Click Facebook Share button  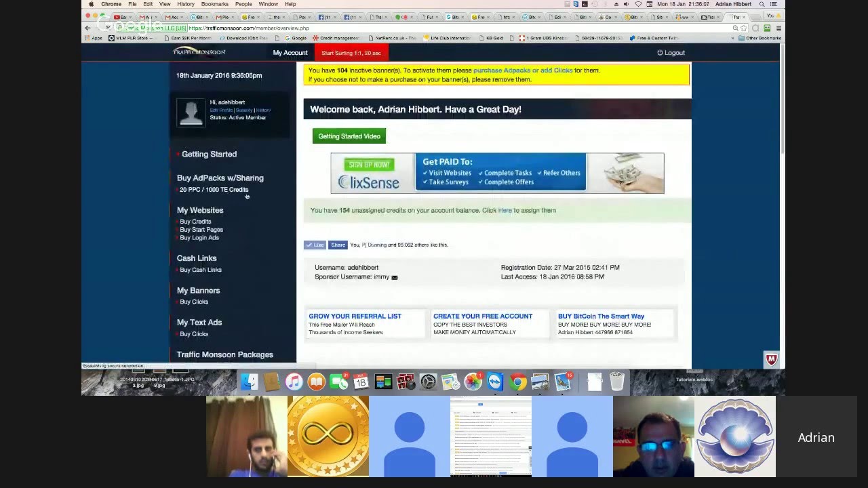pyautogui.click(x=338, y=245)
